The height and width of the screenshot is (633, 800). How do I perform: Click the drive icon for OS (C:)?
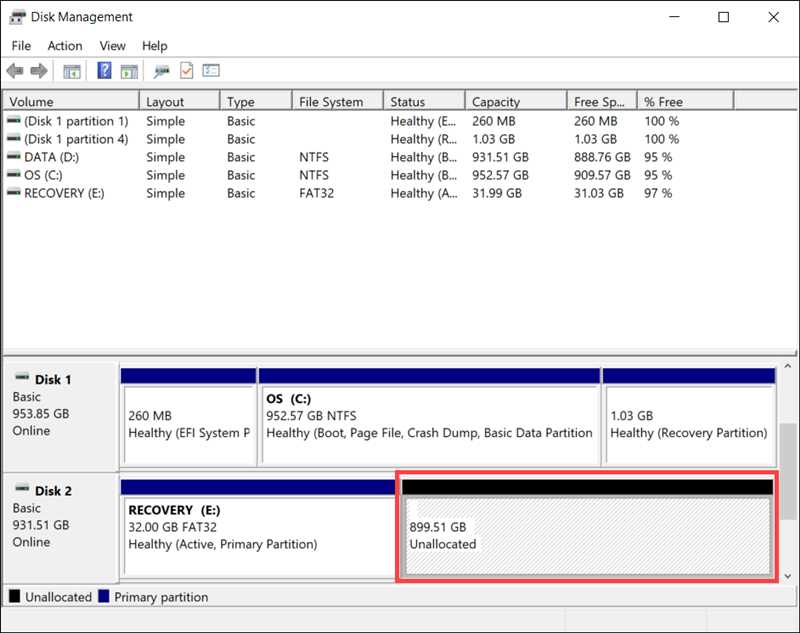tap(14, 174)
